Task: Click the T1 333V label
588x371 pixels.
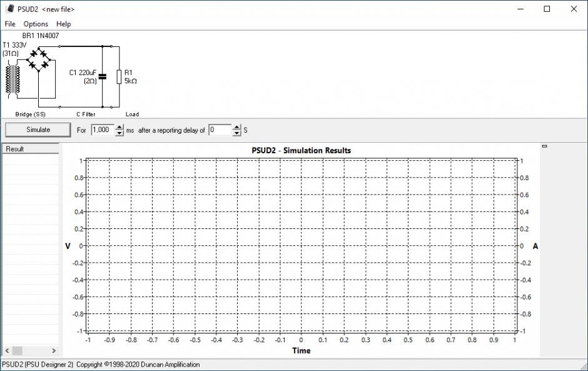Action: tap(14, 45)
